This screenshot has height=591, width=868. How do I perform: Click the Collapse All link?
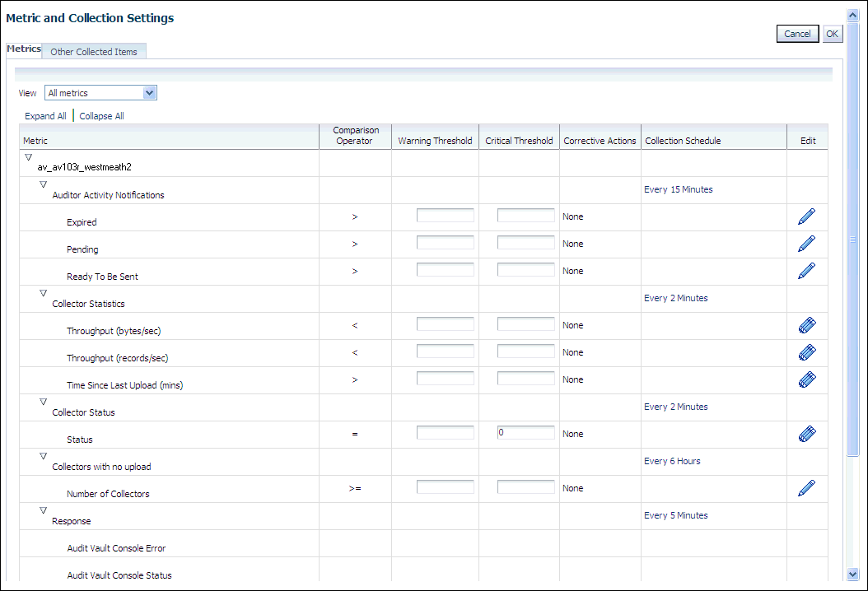pos(101,116)
